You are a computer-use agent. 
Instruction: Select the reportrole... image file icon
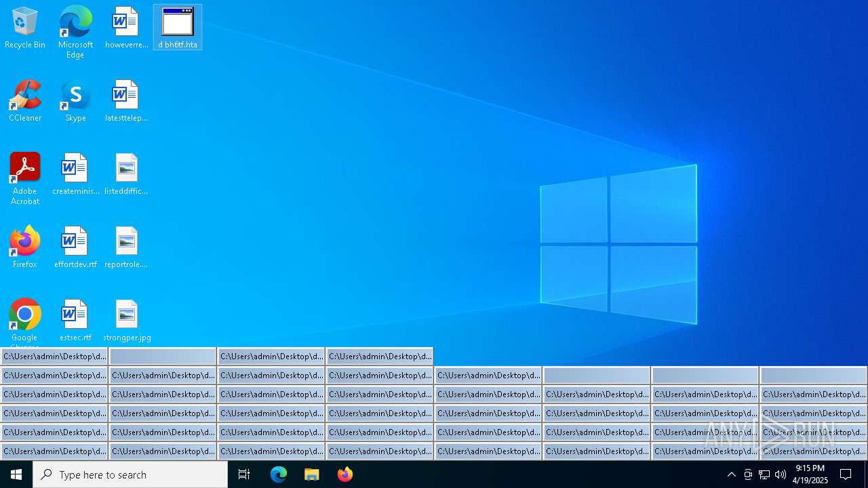click(126, 247)
